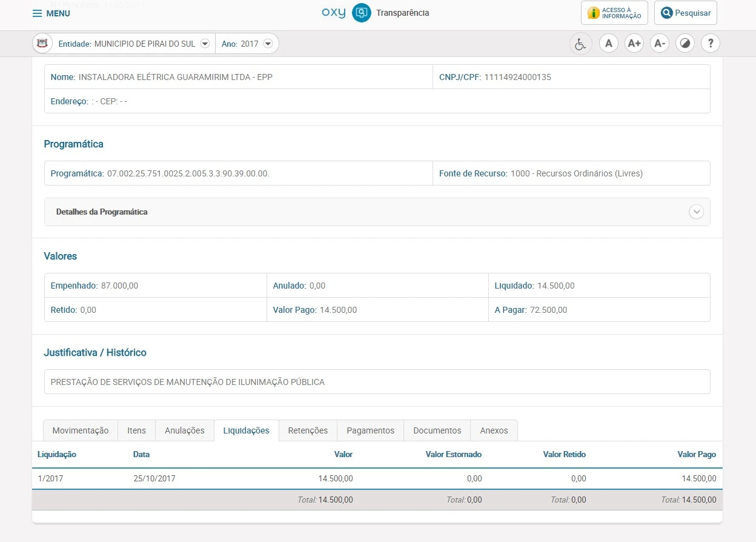This screenshot has width=756, height=542.
Task: Increase font size with A+ icon
Action: (634, 44)
